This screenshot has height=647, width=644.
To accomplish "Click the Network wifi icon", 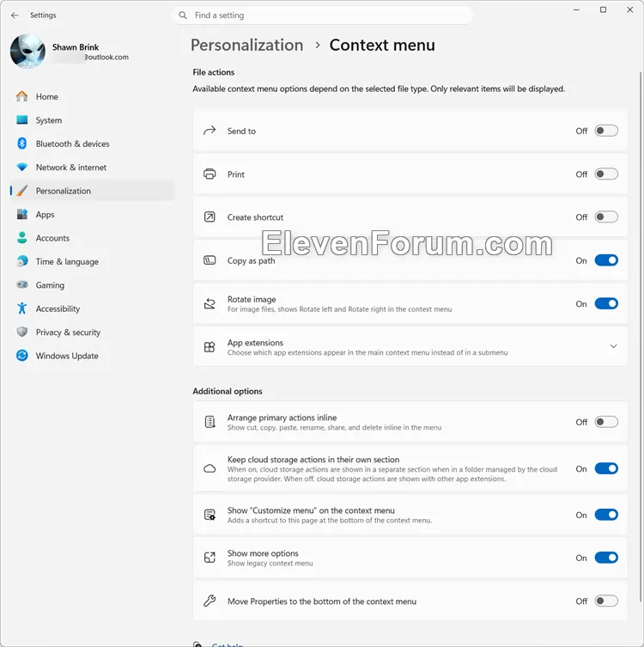I will pyautogui.click(x=21, y=167).
